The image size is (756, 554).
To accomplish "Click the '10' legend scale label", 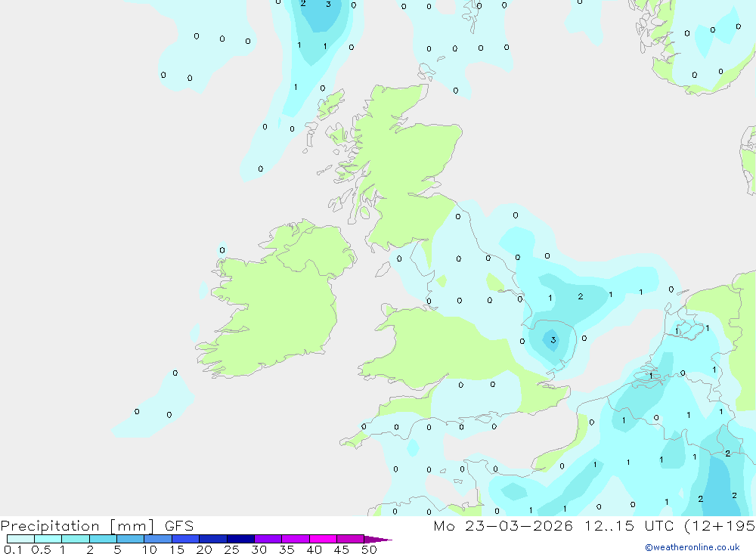I will (x=150, y=549).
